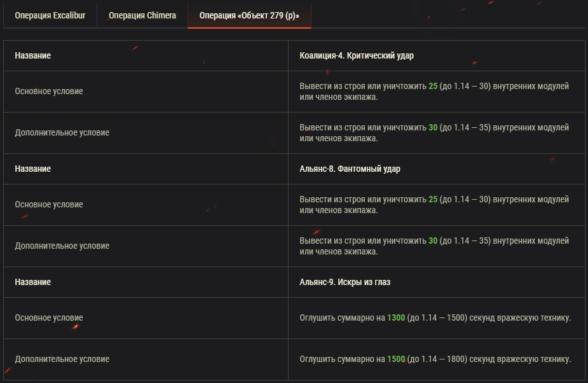Viewport: 588px width, 383px height.
Task: Switch to the Операция Excalibur tab
Action: [x=50, y=15]
